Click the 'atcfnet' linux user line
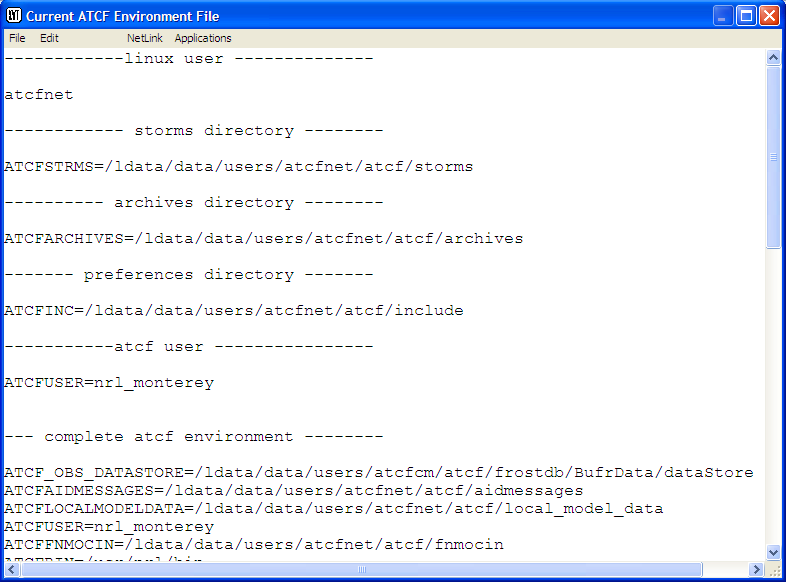The image size is (786, 582). pos(39,95)
